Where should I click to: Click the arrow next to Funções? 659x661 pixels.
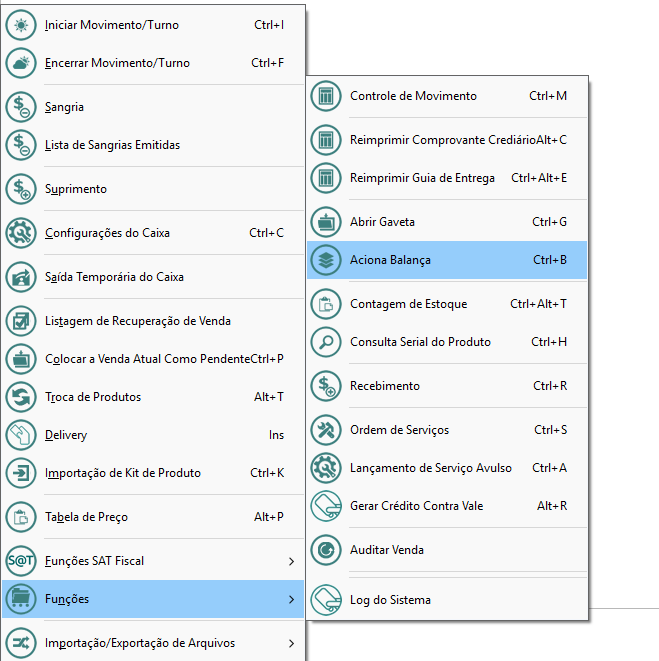click(291, 599)
